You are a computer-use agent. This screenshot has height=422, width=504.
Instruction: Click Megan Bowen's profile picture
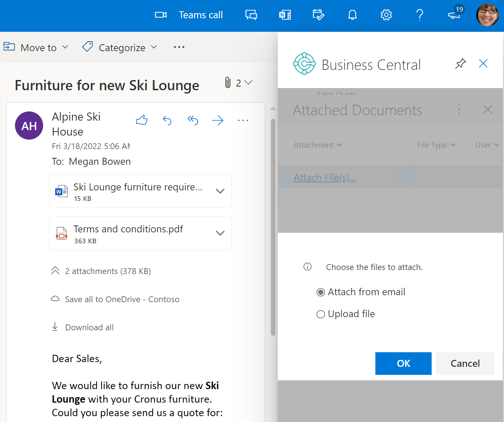(488, 15)
